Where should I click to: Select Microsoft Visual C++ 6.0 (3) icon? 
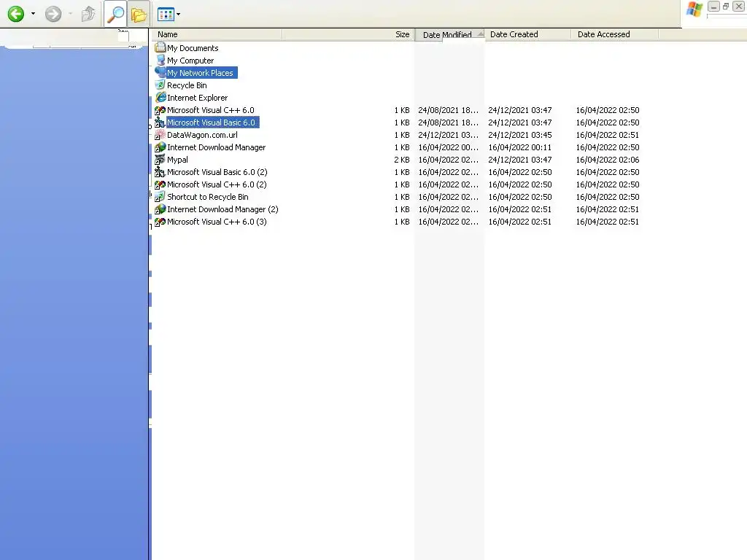(160, 222)
